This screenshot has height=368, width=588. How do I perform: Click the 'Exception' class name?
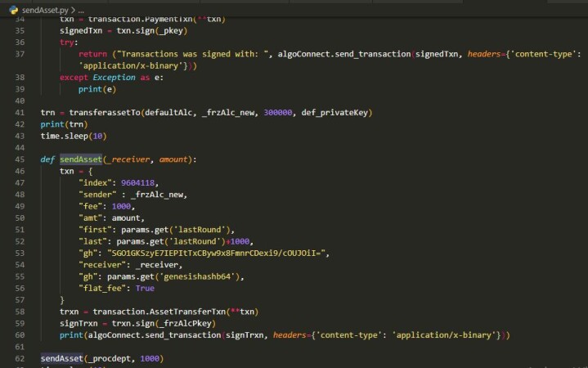[x=114, y=78]
